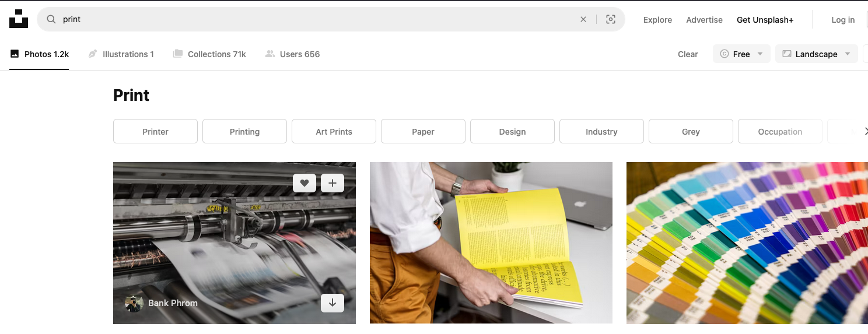The height and width of the screenshot is (334, 868).
Task: Select the Printer tag chip
Action: (x=155, y=131)
